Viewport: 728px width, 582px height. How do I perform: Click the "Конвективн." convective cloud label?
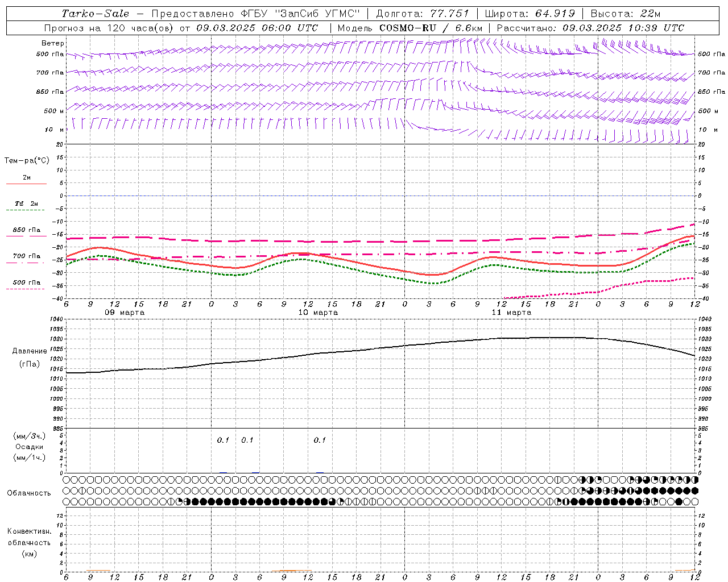click(29, 531)
